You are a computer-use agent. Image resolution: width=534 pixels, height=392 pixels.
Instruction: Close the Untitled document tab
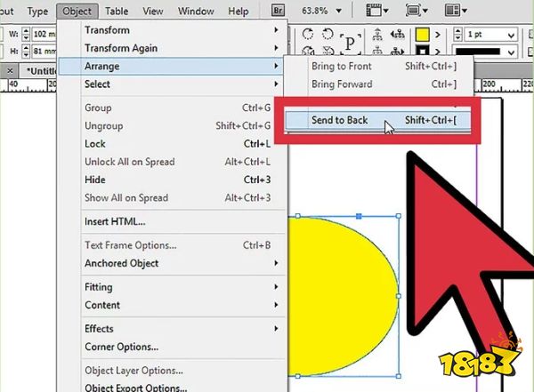click(11, 70)
